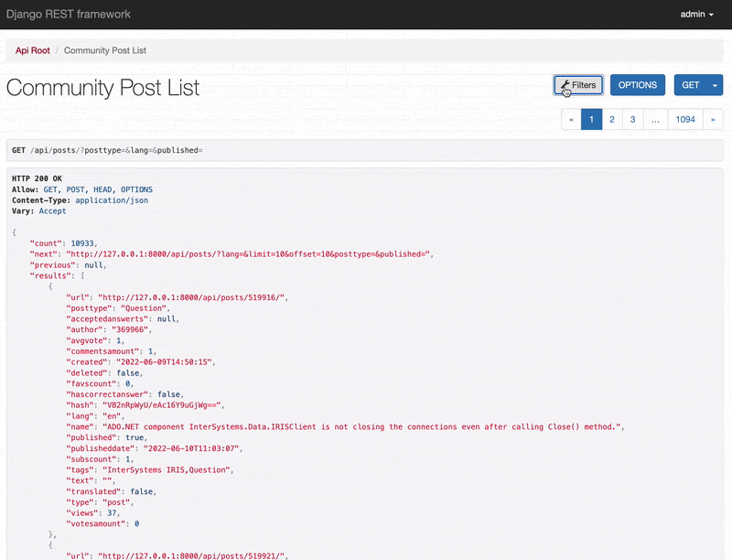Jump to page 3 in pagination

point(633,119)
